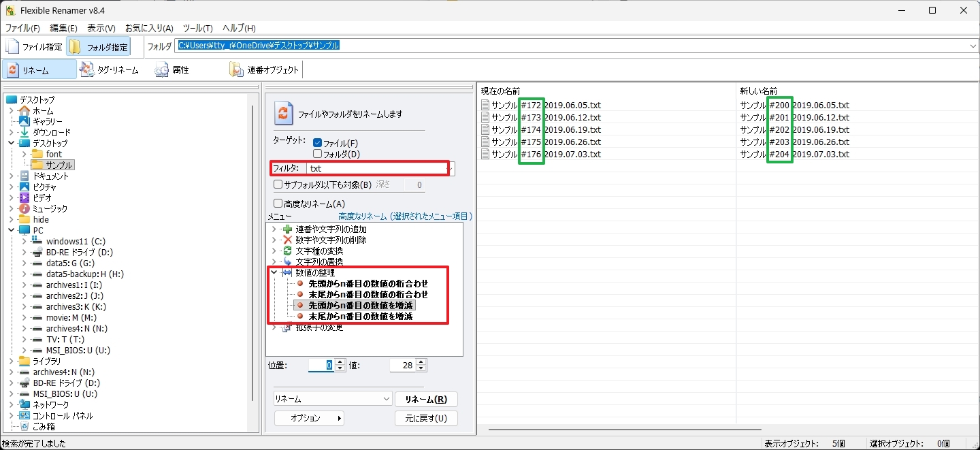Image resolution: width=980 pixels, height=450 pixels.
Task: Open the ツール(T) menu
Action: point(197,28)
